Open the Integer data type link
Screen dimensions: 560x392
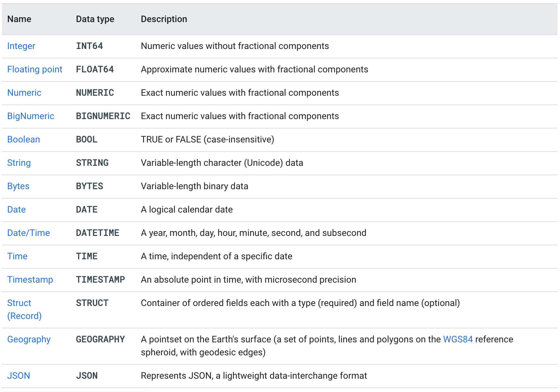pos(21,46)
